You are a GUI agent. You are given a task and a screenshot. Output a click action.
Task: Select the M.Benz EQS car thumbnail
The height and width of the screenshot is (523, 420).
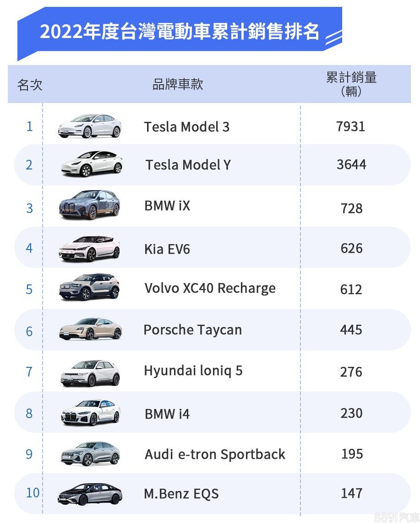click(x=90, y=494)
